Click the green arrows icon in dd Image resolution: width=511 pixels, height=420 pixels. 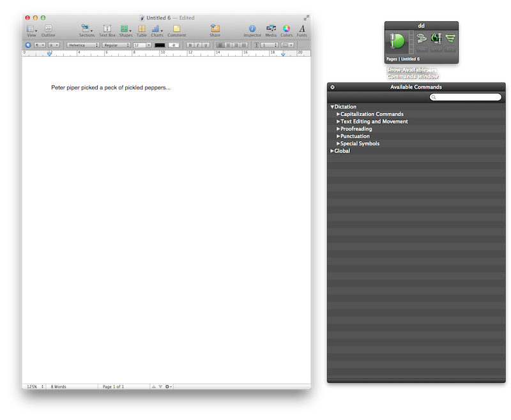click(x=450, y=38)
